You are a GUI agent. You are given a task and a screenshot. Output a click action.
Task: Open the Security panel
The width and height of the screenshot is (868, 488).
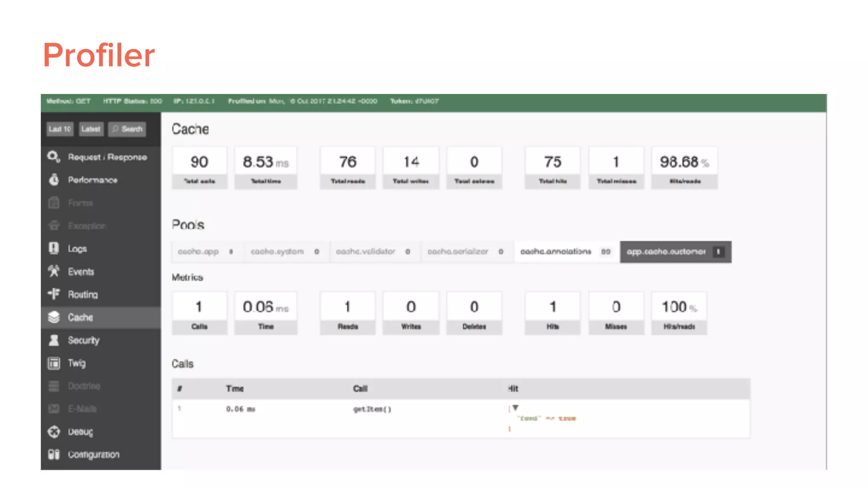pyautogui.click(x=101, y=340)
